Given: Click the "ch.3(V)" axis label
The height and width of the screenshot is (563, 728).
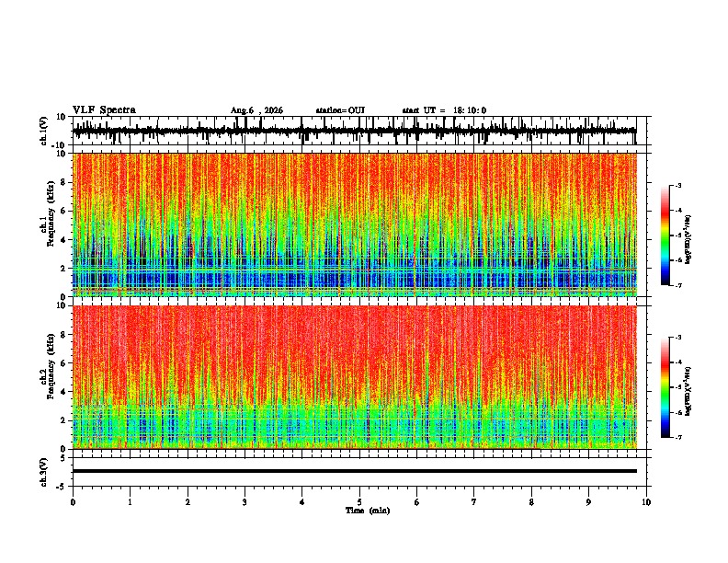Looking at the screenshot, I should click(x=44, y=472).
